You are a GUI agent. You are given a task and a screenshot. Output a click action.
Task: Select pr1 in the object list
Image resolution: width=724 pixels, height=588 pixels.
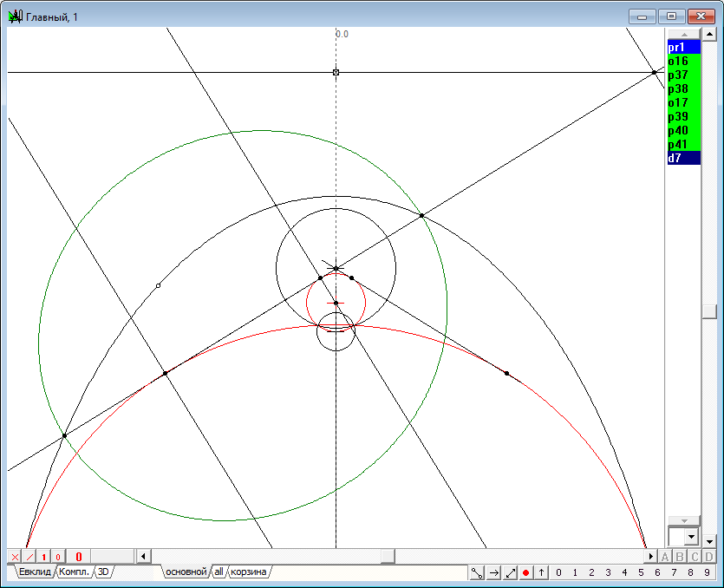coord(684,47)
